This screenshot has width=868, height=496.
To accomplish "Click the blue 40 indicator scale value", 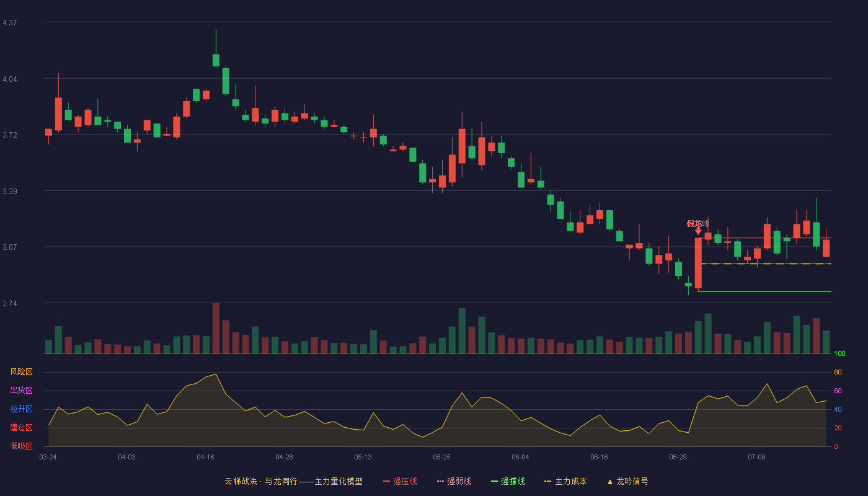I will point(838,409).
